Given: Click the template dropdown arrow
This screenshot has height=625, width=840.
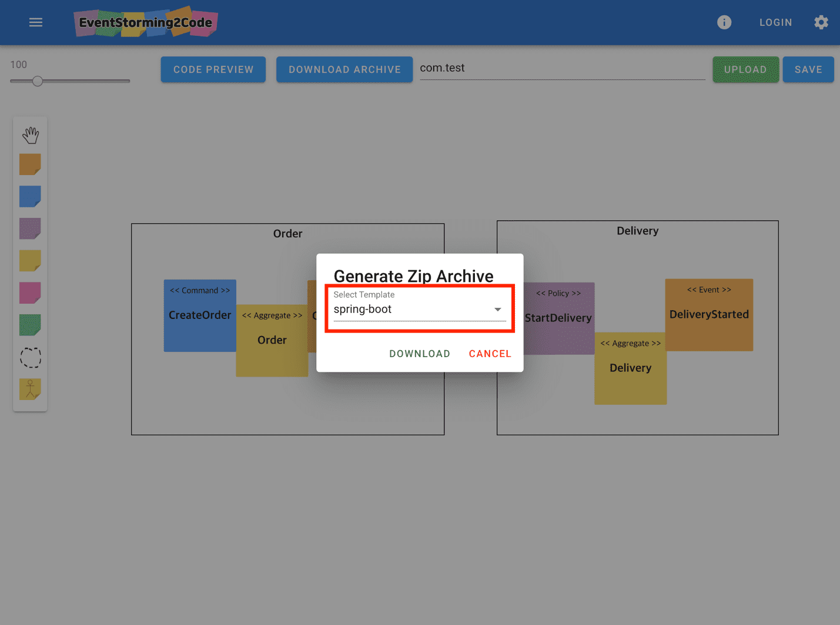Looking at the screenshot, I should tap(498, 310).
